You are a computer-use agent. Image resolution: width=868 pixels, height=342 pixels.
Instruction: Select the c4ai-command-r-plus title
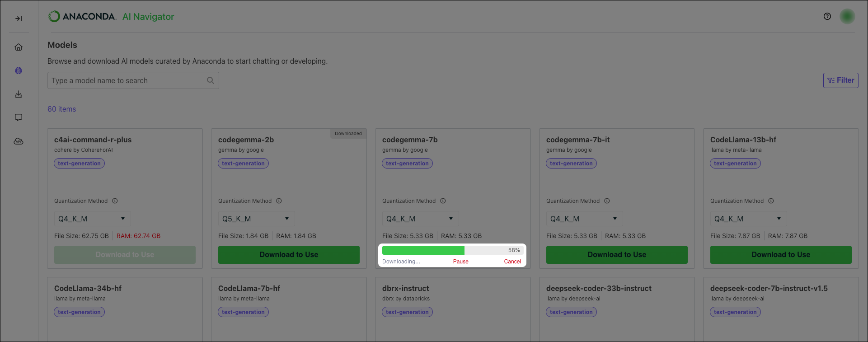click(x=93, y=140)
